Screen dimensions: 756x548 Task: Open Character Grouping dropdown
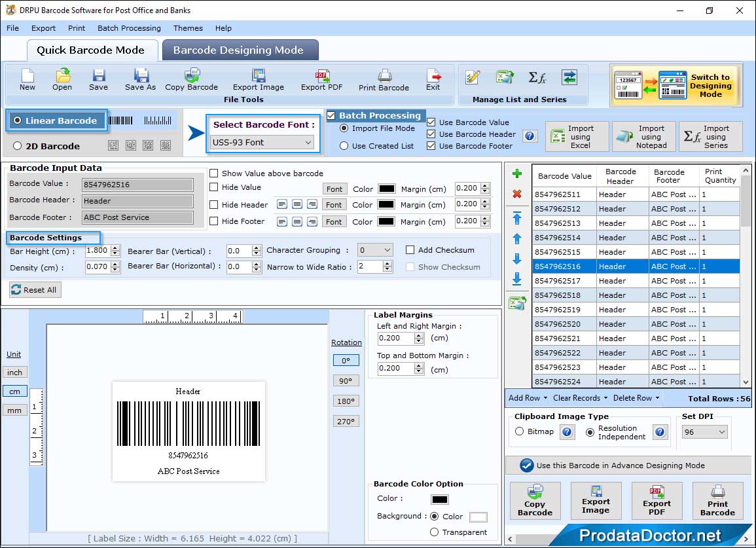coord(375,250)
